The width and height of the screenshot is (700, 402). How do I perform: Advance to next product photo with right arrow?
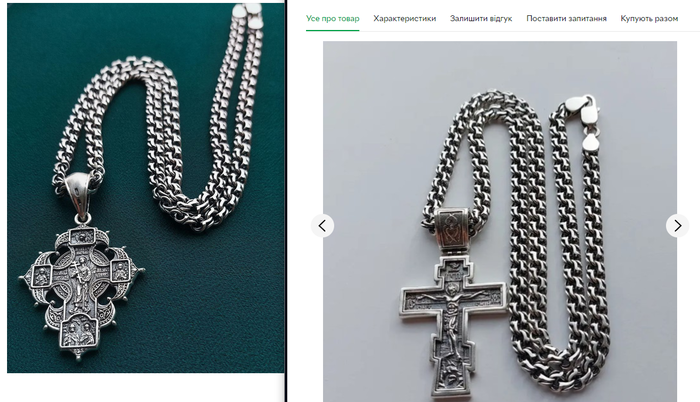677,225
